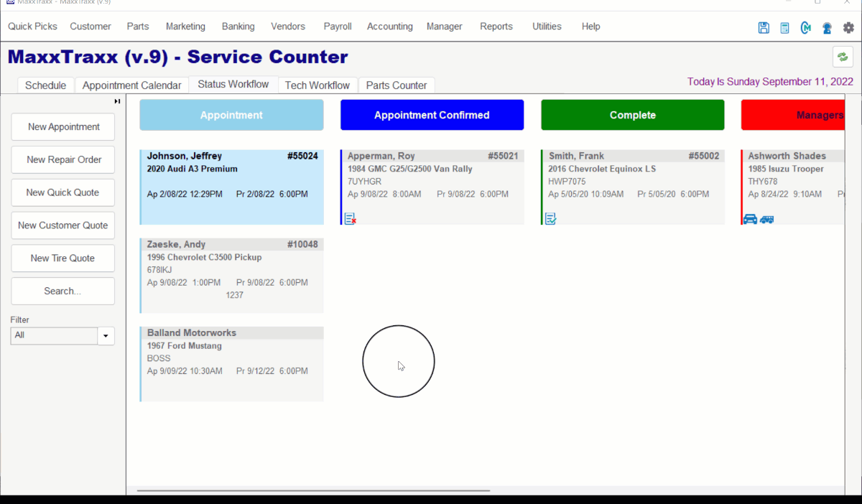Select the Status Workflow tab

click(233, 85)
